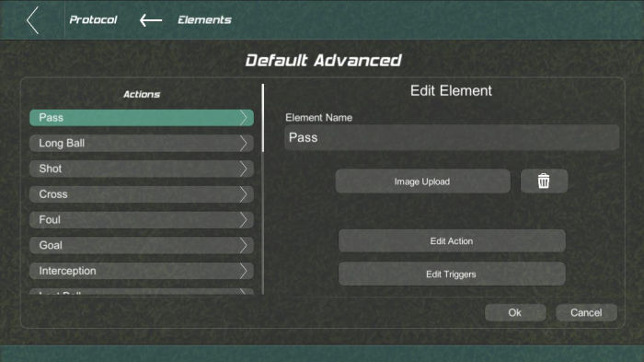
Task: Select the Cross action
Action: click(x=142, y=194)
